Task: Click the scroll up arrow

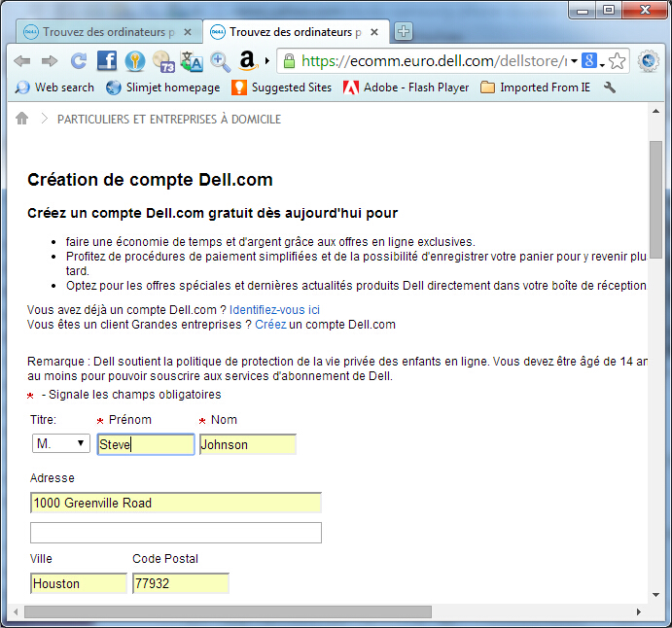Action: click(x=655, y=112)
